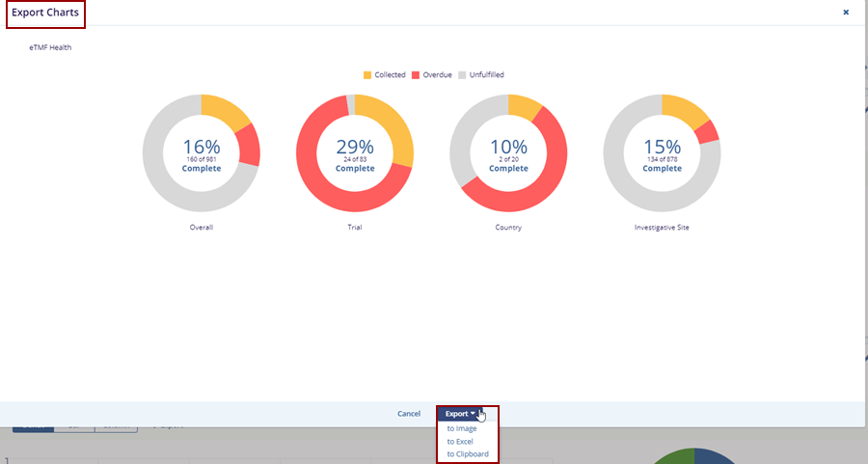
Task: Select the Trial chart 29% center
Action: (355, 153)
